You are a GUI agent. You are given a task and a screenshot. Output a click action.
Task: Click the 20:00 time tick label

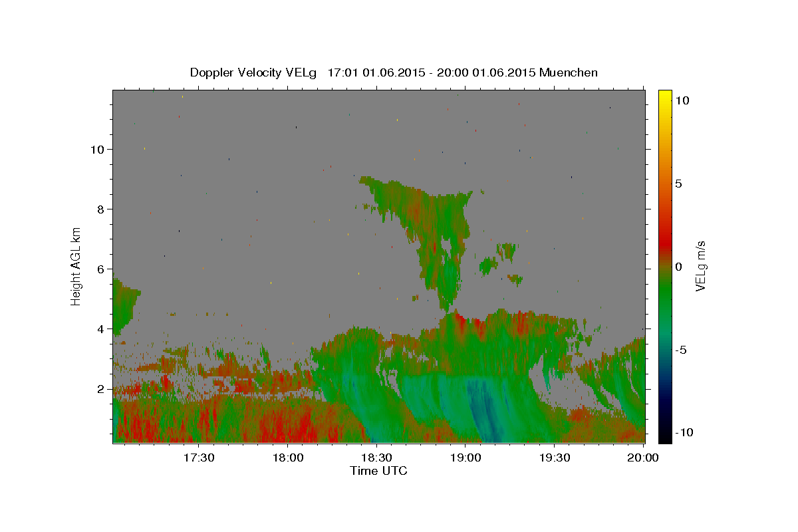point(643,458)
